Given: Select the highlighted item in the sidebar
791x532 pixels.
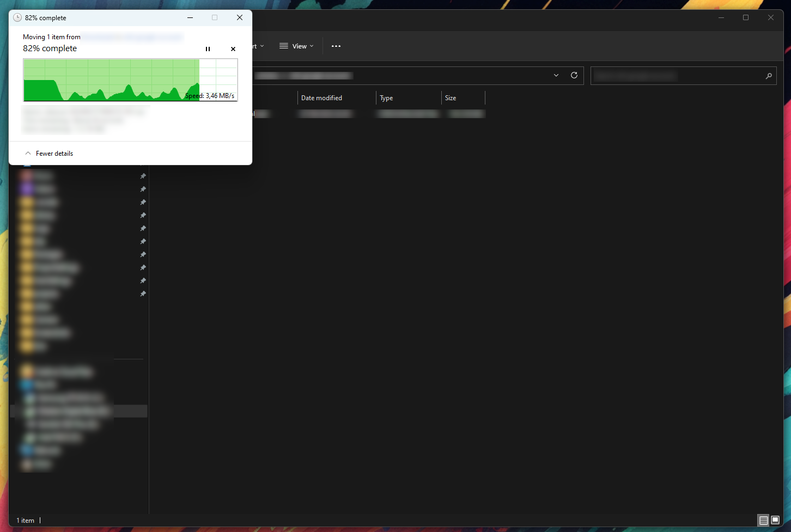Looking at the screenshot, I should pyautogui.click(x=79, y=411).
